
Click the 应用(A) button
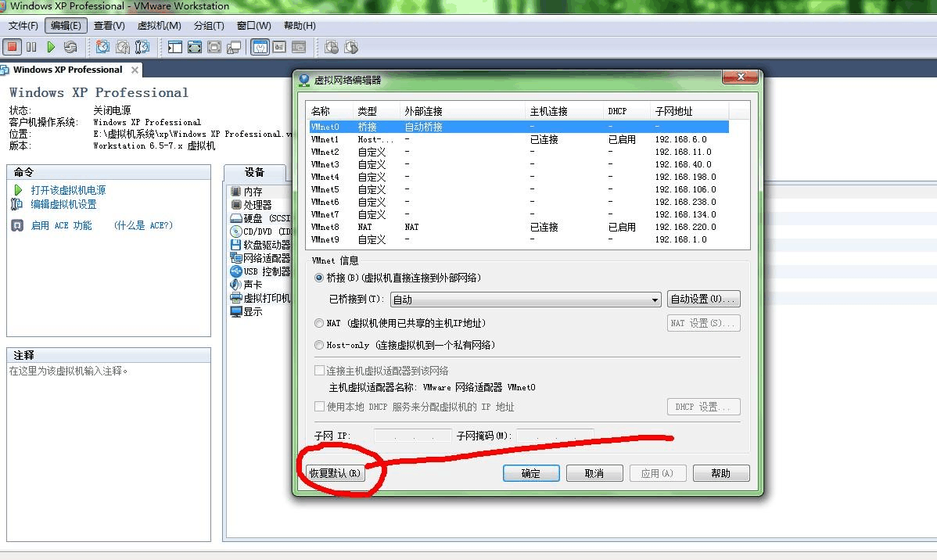pyautogui.click(x=657, y=473)
